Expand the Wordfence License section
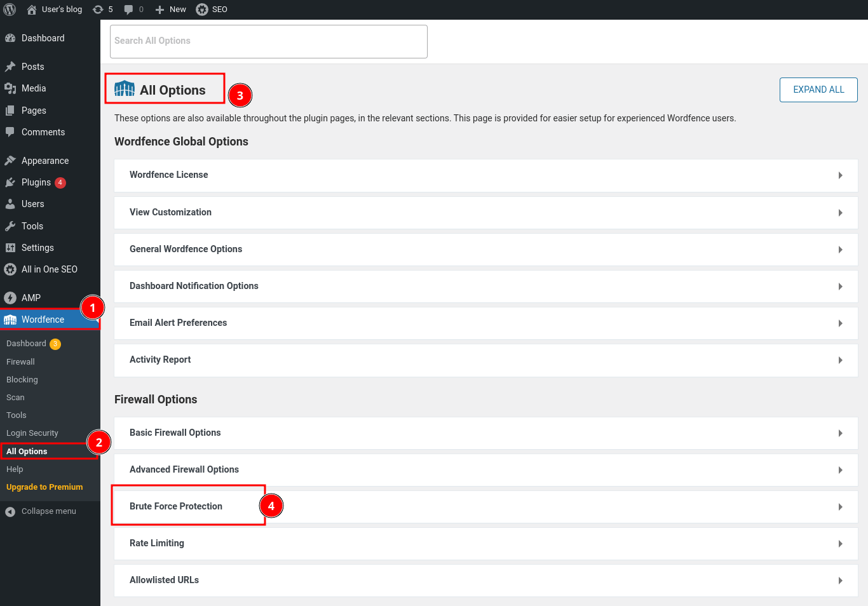 point(840,175)
